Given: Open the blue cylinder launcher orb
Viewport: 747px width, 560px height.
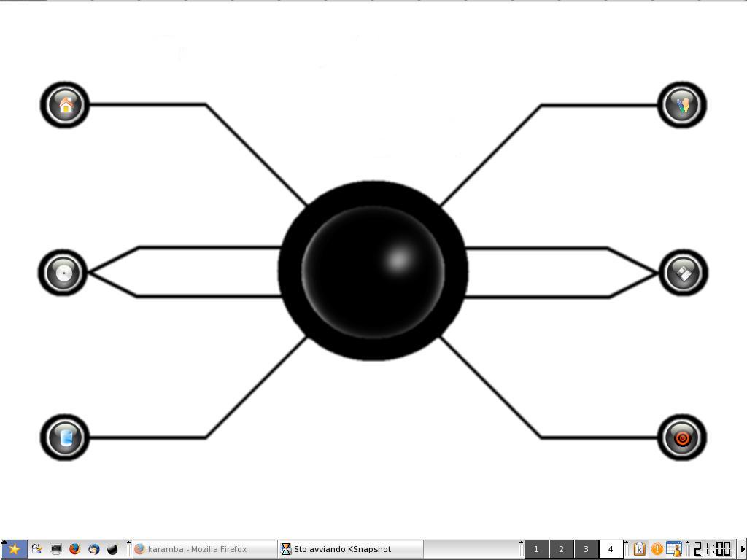Looking at the screenshot, I should coord(65,437).
